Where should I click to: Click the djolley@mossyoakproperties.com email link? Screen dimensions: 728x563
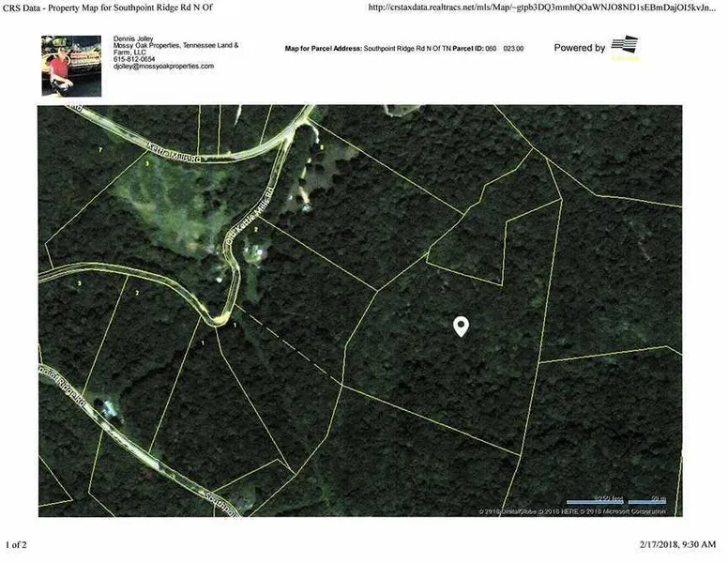click(x=163, y=68)
